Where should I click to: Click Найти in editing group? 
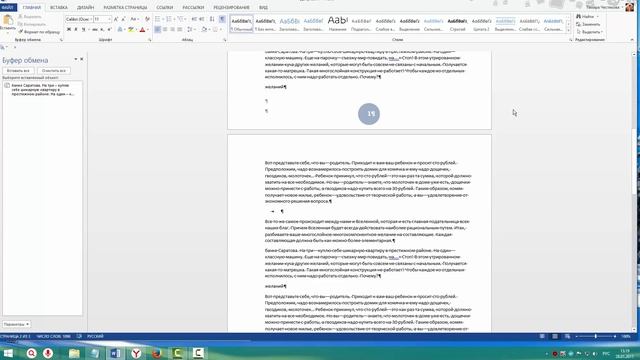(x=585, y=17)
